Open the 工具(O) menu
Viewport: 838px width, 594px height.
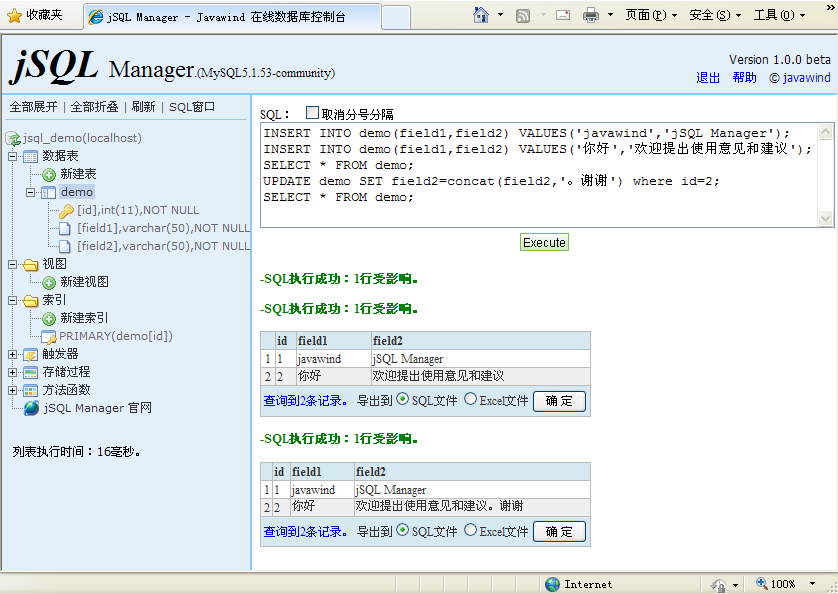pyautogui.click(x=779, y=15)
